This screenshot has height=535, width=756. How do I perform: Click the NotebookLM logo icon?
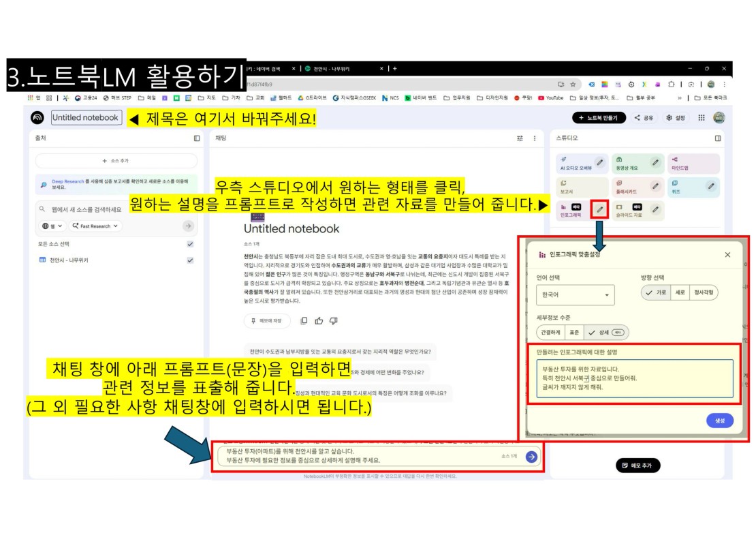pyautogui.click(x=37, y=118)
